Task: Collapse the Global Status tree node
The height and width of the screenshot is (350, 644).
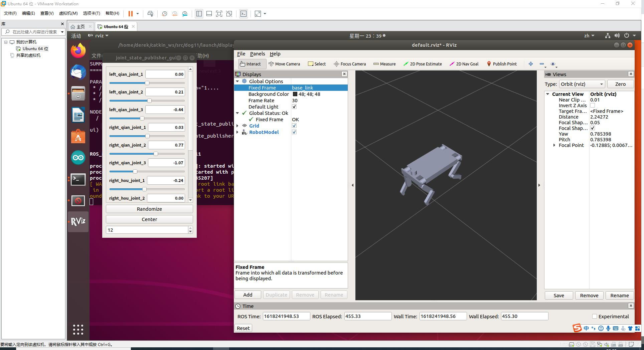Action: (237, 113)
